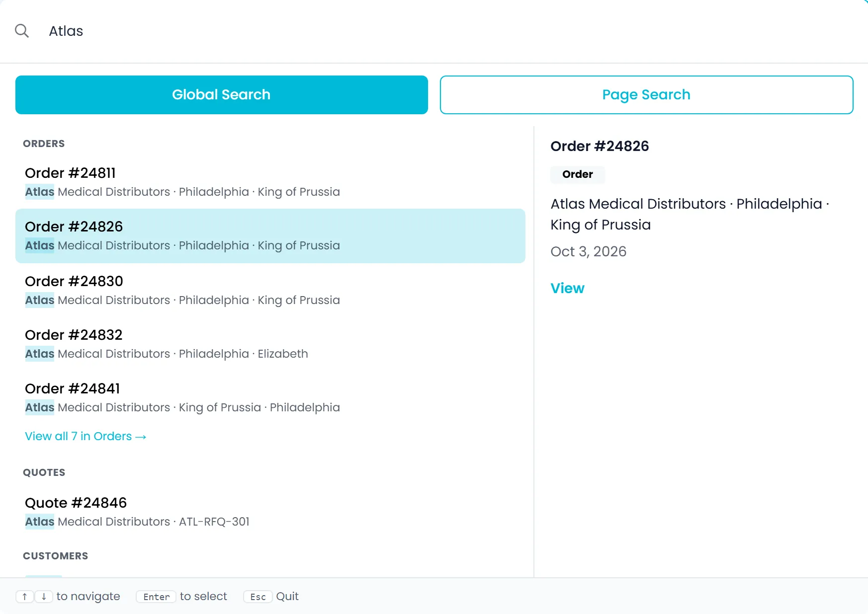Click the Esc Quit key hint
The width and height of the screenshot is (868, 614).
(258, 597)
